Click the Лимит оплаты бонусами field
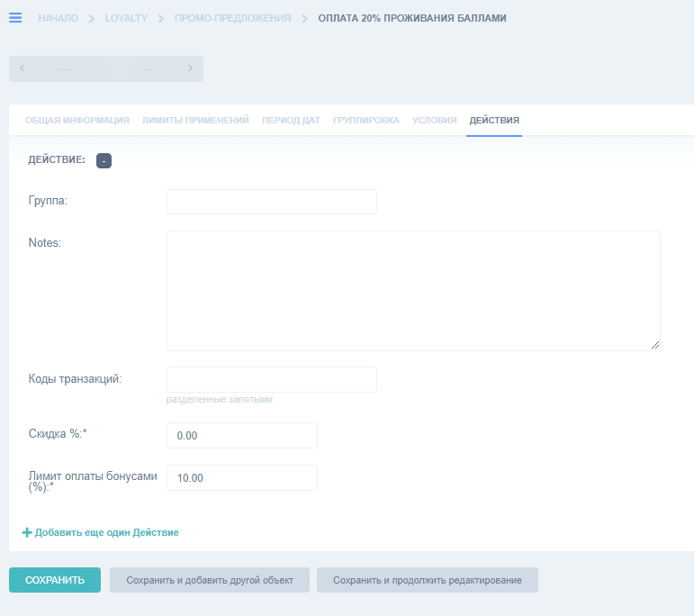The width and height of the screenshot is (694, 616). click(242, 478)
